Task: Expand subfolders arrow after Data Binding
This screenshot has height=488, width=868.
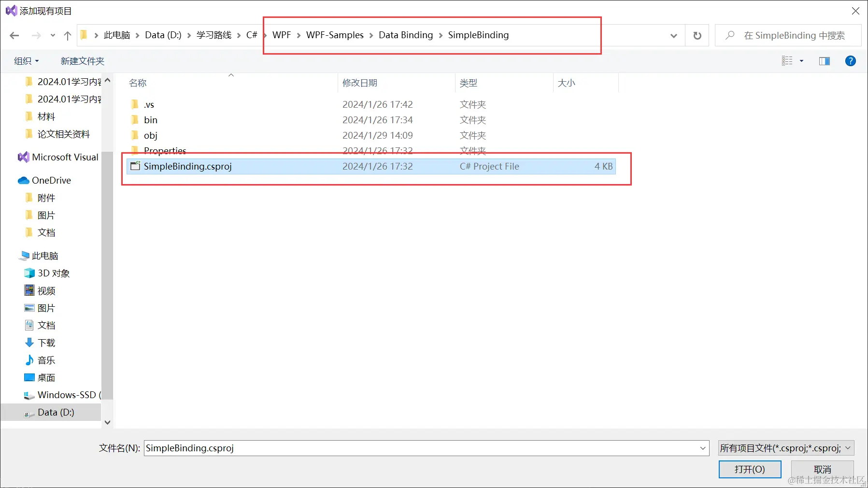Action: [441, 35]
